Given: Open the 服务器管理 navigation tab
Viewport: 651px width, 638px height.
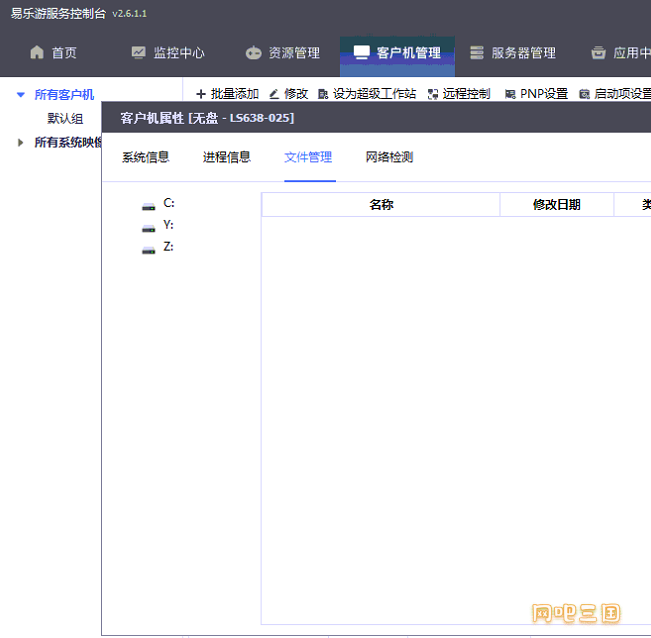Looking at the screenshot, I should pyautogui.click(x=513, y=53).
